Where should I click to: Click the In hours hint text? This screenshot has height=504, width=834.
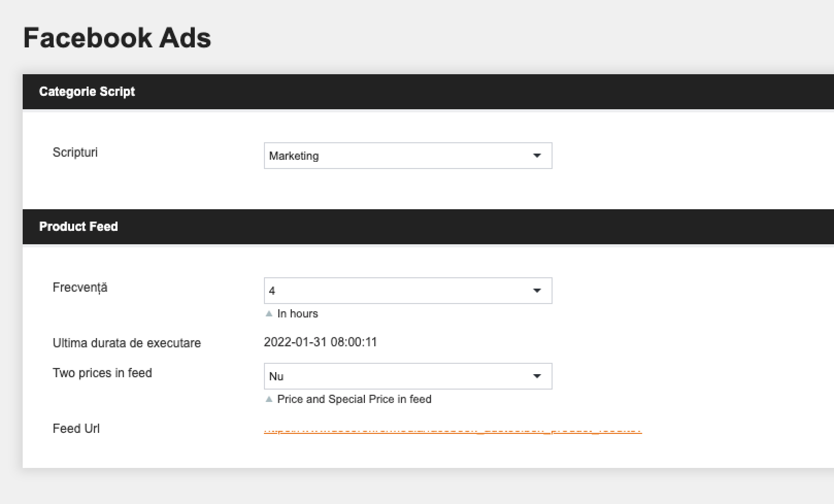click(297, 314)
